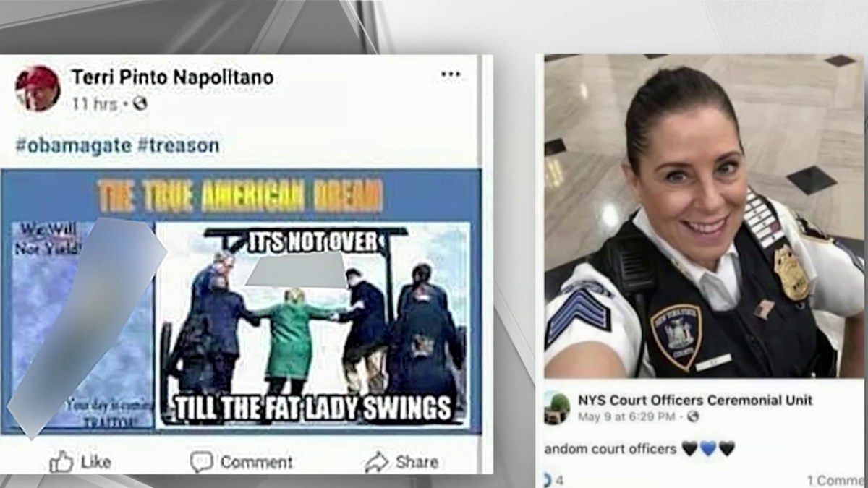Click the NYS Court Officers page avatar

(x=557, y=407)
